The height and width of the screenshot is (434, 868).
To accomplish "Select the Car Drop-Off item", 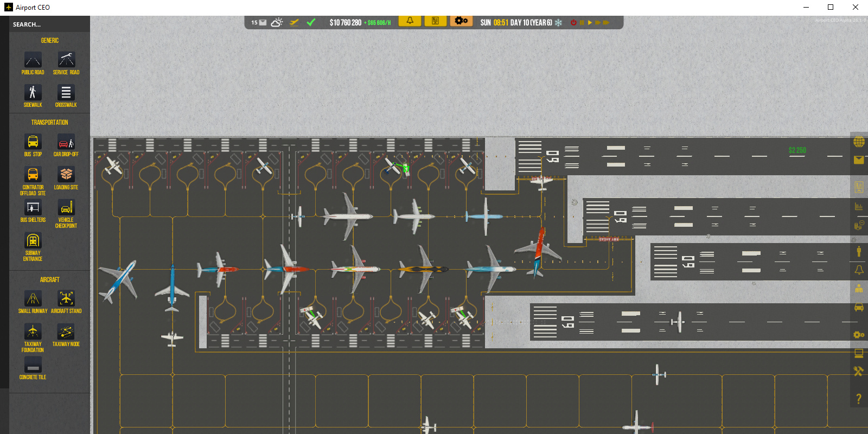I will click(x=66, y=142).
